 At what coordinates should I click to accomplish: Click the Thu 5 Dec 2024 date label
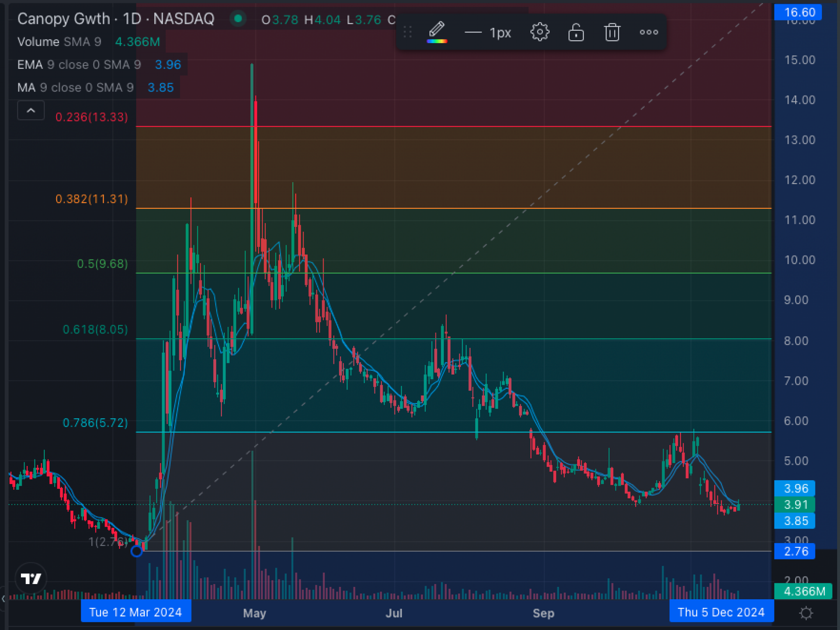pos(721,612)
